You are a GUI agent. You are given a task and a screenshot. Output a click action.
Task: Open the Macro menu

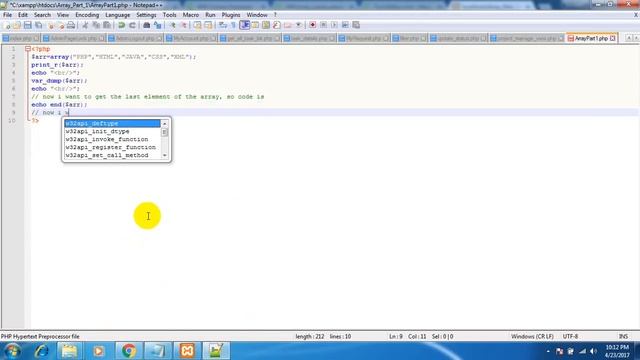[191, 15]
